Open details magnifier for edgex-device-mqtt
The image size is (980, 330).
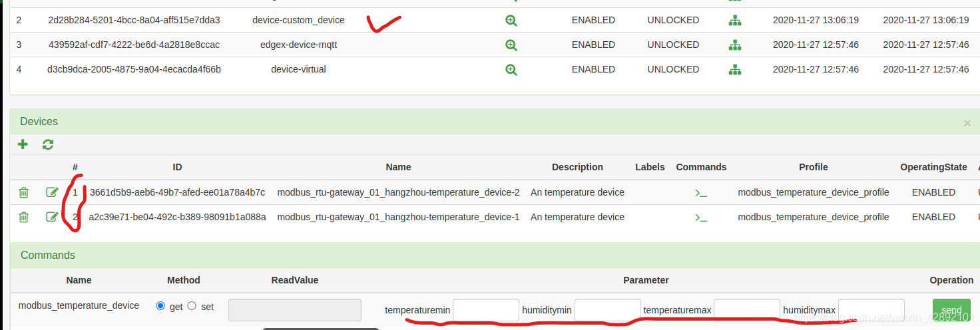click(x=511, y=45)
